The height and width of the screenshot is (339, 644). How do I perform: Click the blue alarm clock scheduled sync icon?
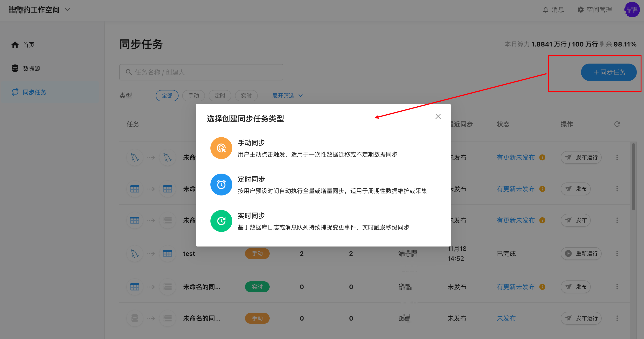pos(221,185)
